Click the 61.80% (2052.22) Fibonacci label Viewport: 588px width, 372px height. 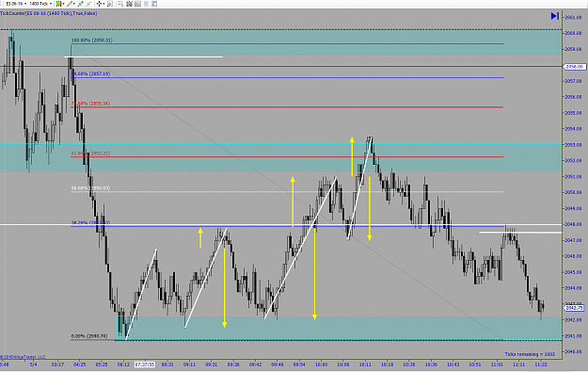click(90, 154)
